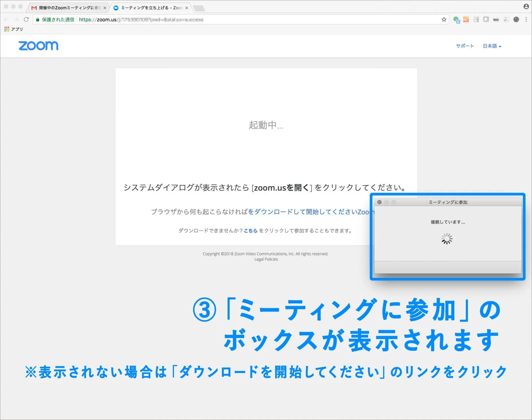Open the green extension with badge 3
The width and height of the screenshot is (532, 420).
[456, 19]
